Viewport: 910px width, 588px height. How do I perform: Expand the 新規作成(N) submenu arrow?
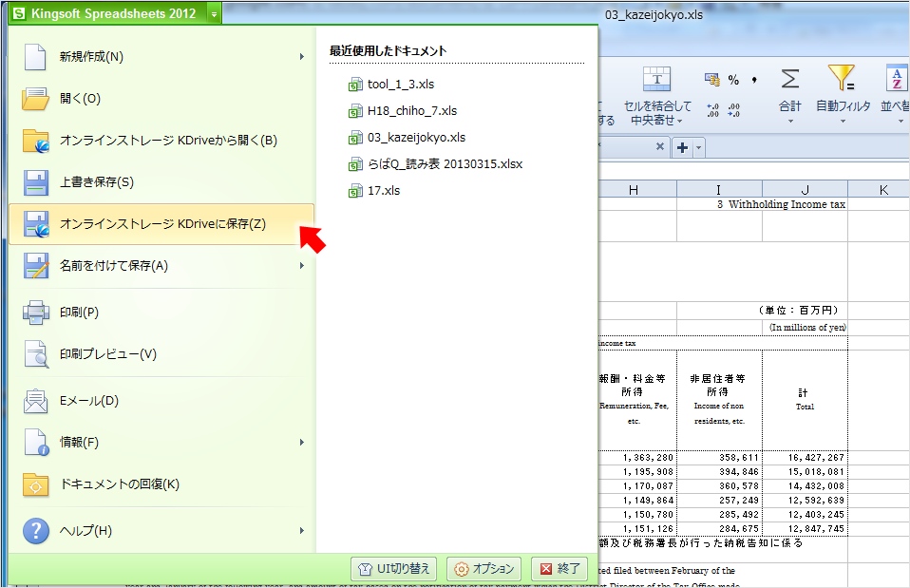302,57
